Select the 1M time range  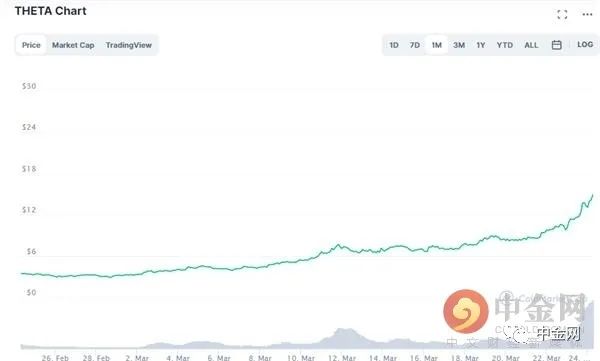(x=437, y=45)
